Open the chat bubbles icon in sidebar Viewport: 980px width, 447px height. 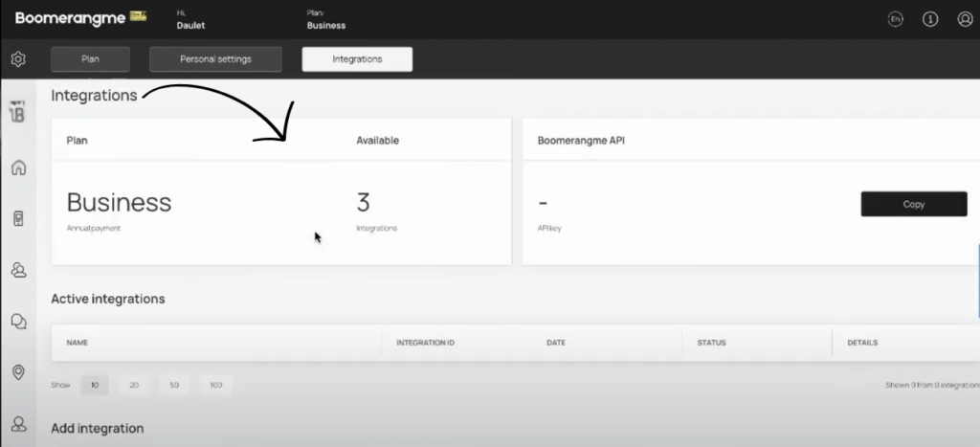pyautogui.click(x=19, y=322)
